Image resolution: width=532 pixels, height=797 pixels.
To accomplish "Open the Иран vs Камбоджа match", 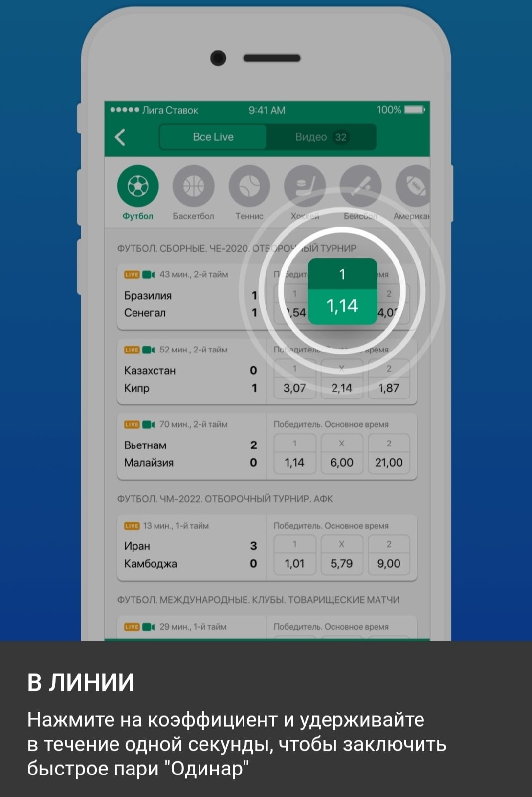I will click(191, 547).
